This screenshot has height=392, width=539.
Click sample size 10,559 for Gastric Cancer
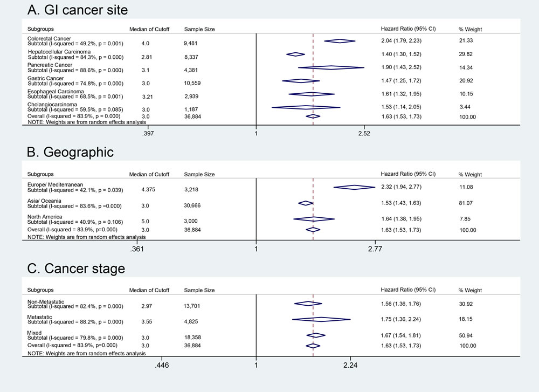point(192,83)
